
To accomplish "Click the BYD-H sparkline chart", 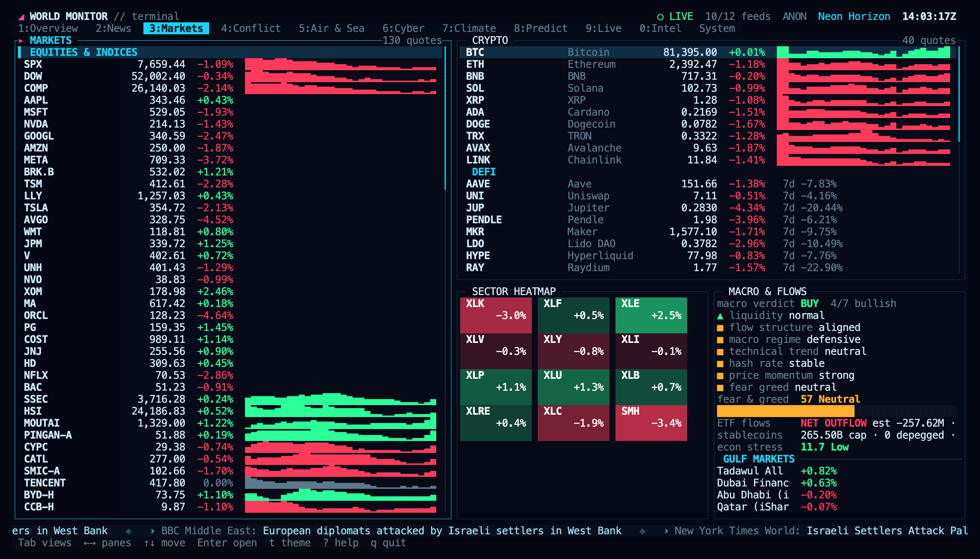I will pyautogui.click(x=341, y=495).
